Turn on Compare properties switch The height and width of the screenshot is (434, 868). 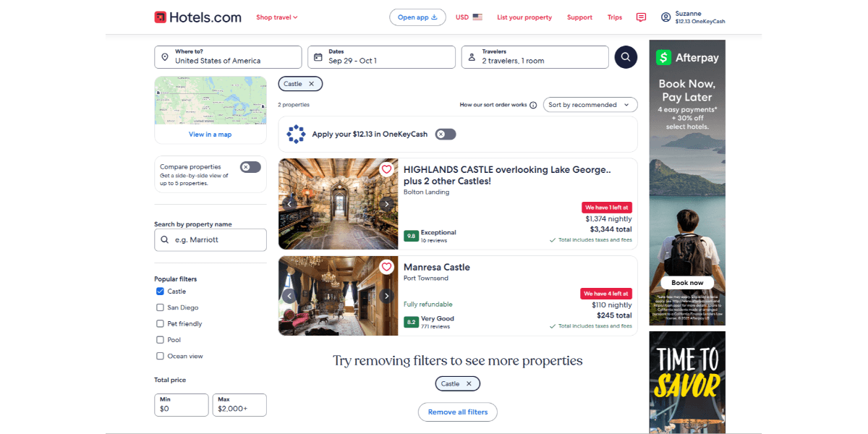(250, 167)
